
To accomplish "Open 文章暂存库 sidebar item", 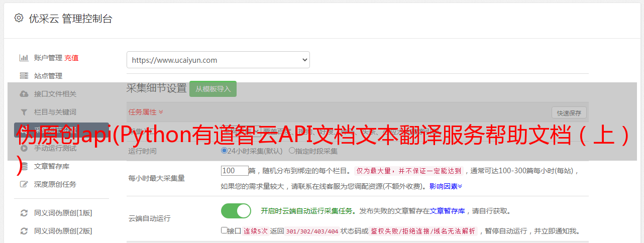I will tap(52, 166).
